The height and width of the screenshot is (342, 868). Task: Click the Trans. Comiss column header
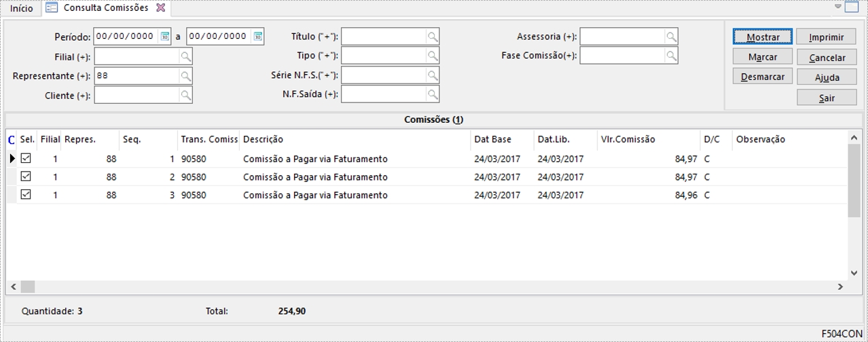209,140
